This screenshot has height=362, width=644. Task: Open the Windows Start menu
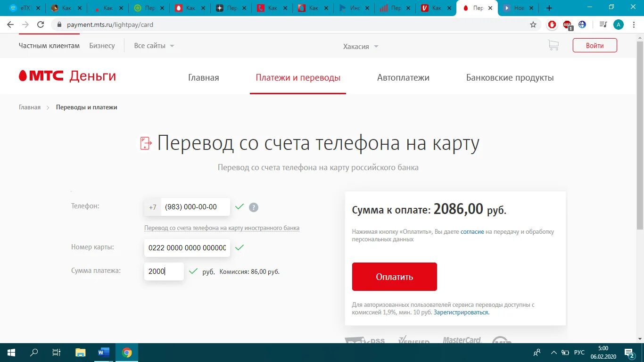[11, 353]
